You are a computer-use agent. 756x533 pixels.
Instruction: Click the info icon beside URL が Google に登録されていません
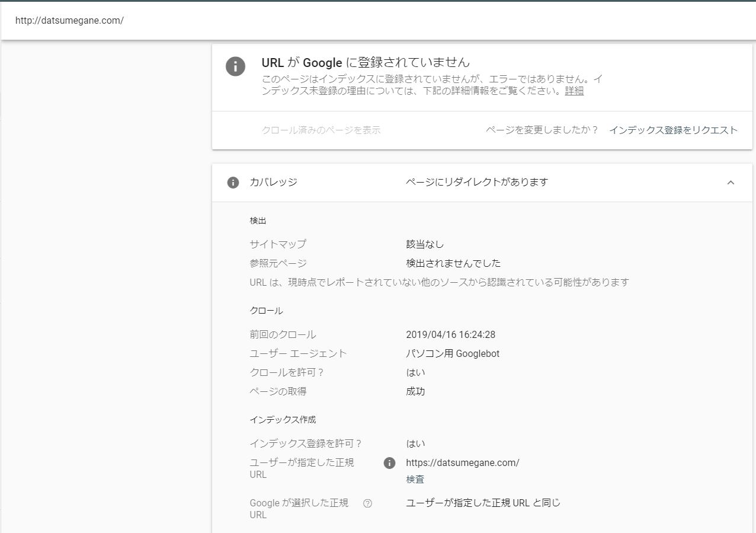[x=236, y=66]
